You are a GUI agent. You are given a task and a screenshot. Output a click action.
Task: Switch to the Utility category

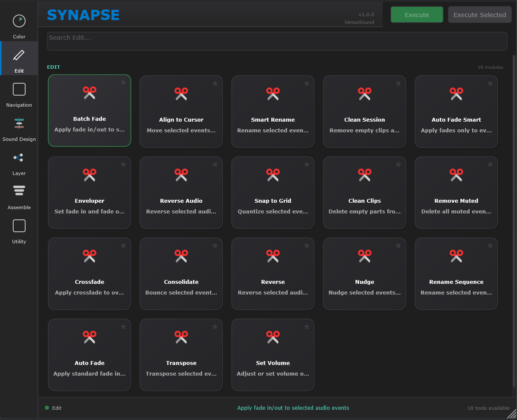[x=19, y=229]
